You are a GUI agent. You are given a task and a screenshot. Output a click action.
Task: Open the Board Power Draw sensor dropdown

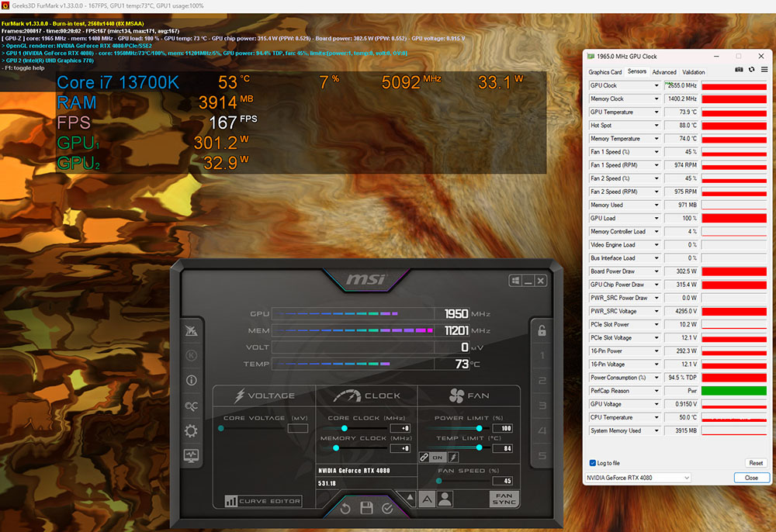[656, 271]
